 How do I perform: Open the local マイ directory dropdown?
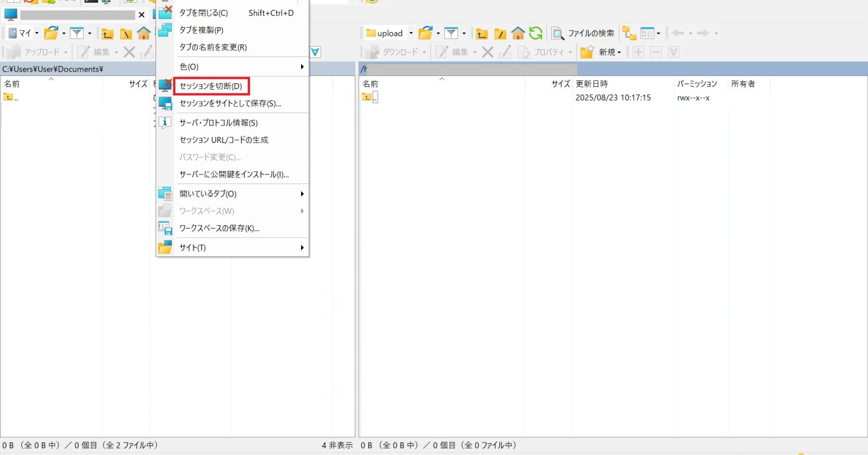(24, 33)
